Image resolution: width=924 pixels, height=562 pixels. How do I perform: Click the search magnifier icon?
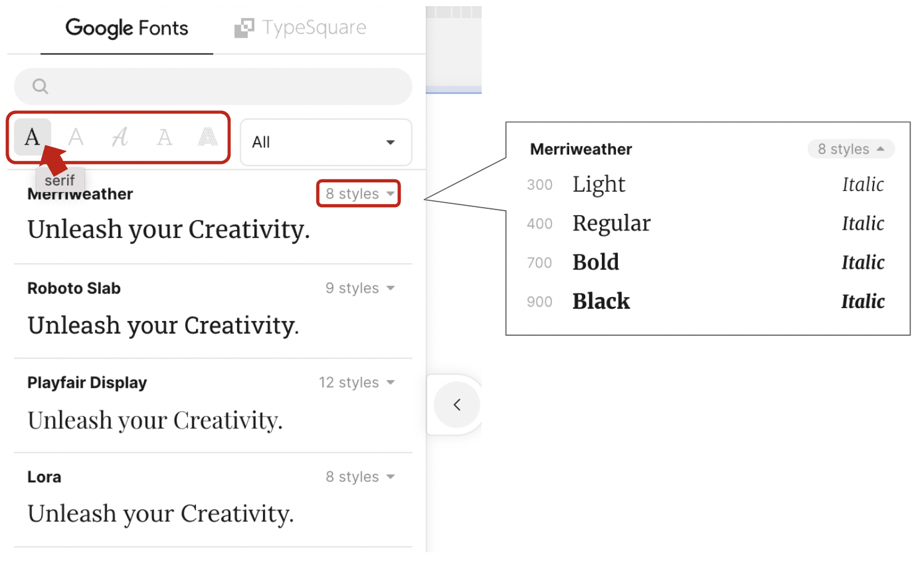(40, 86)
